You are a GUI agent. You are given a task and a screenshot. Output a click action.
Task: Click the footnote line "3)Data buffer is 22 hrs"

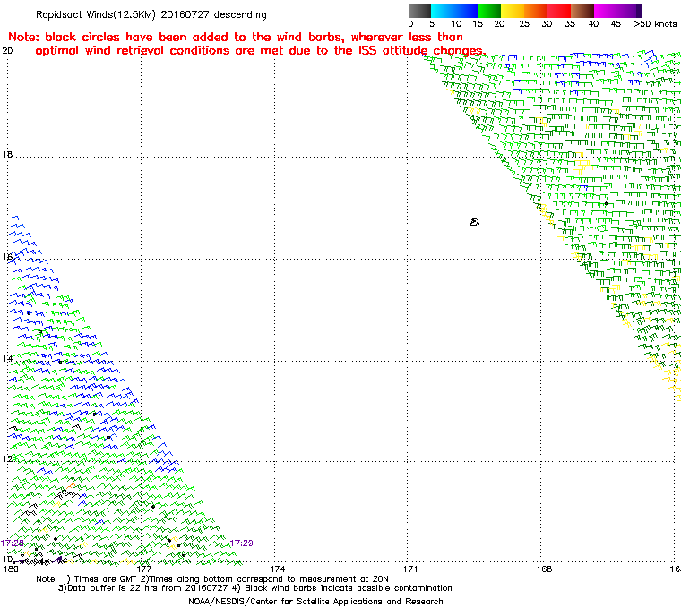pyautogui.click(x=255, y=588)
